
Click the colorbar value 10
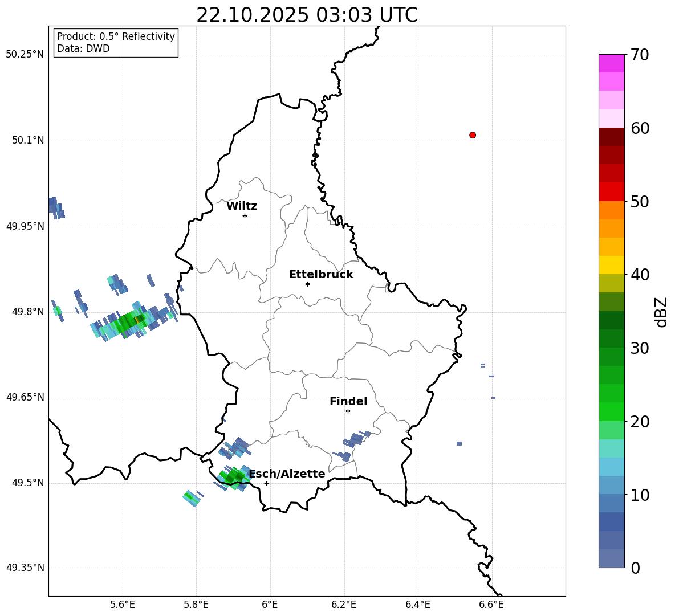640,495
